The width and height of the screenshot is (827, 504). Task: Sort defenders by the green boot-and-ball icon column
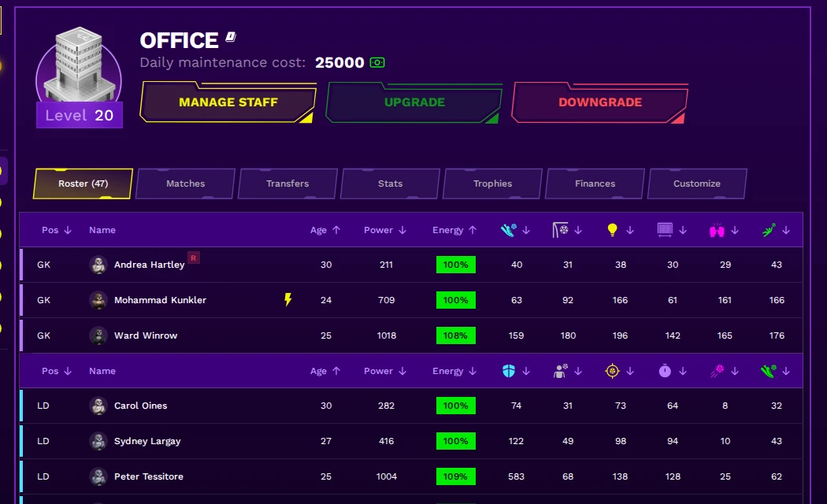pos(776,371)
